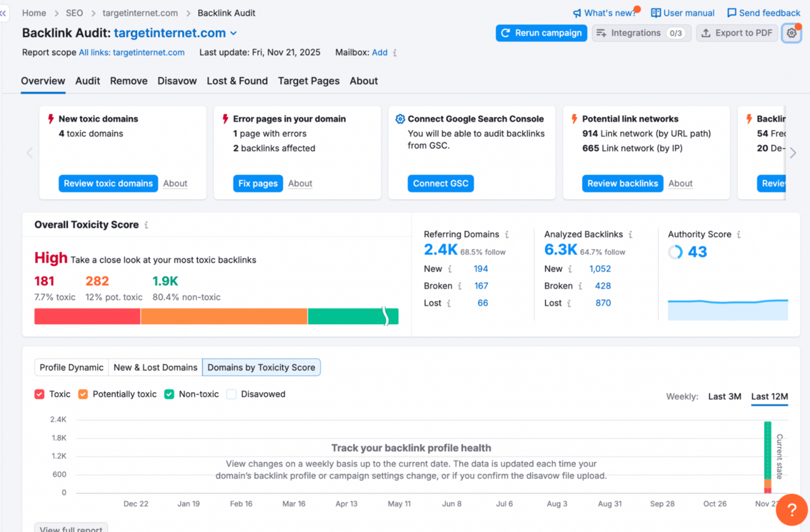Click the User manual book icon

655,13
